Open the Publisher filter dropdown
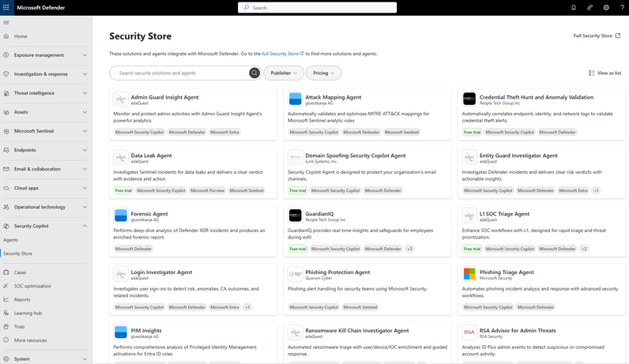Image resolution: width=629 pixels, height=364 pixels. tap(284, 73)
